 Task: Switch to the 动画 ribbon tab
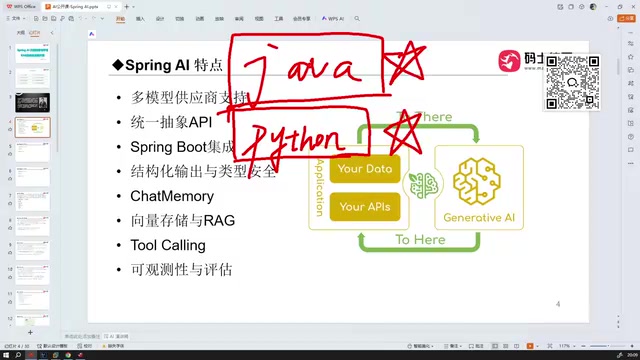pos(200,19)
